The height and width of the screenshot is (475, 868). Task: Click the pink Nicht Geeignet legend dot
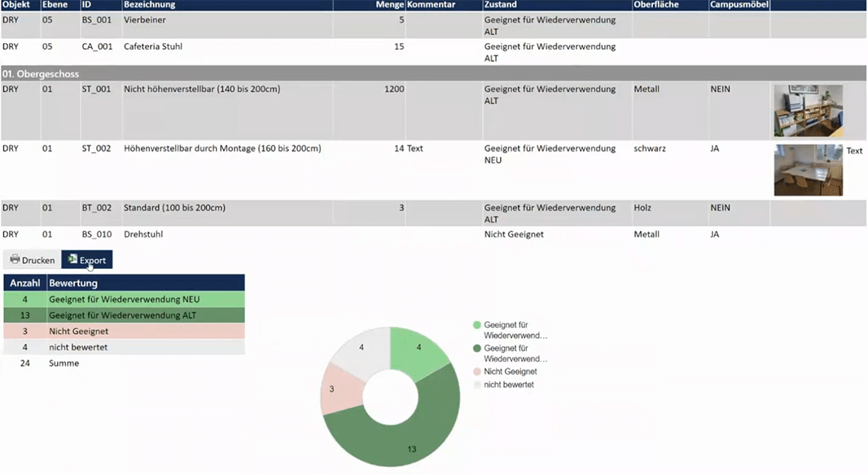[x=477, y=372]
